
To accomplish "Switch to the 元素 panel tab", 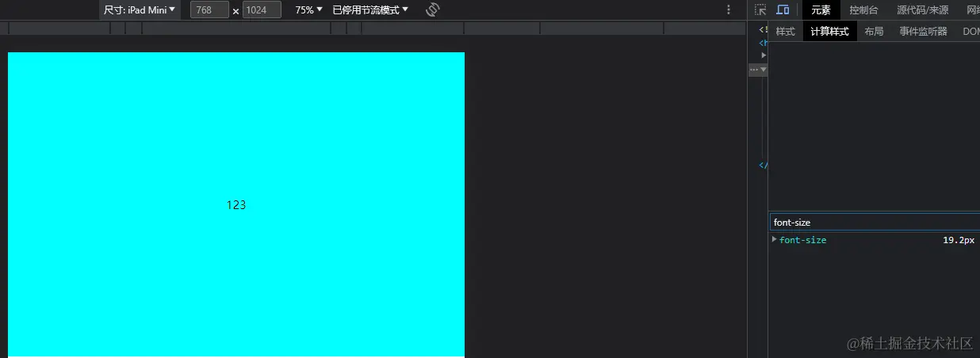I will point(821,10).
